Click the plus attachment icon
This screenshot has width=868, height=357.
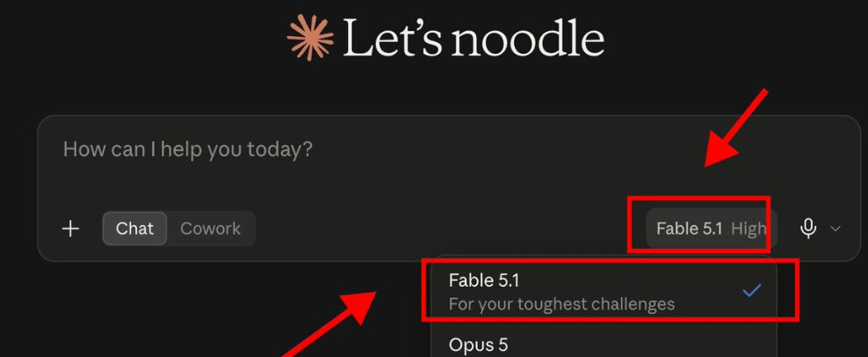coord(70,229)
